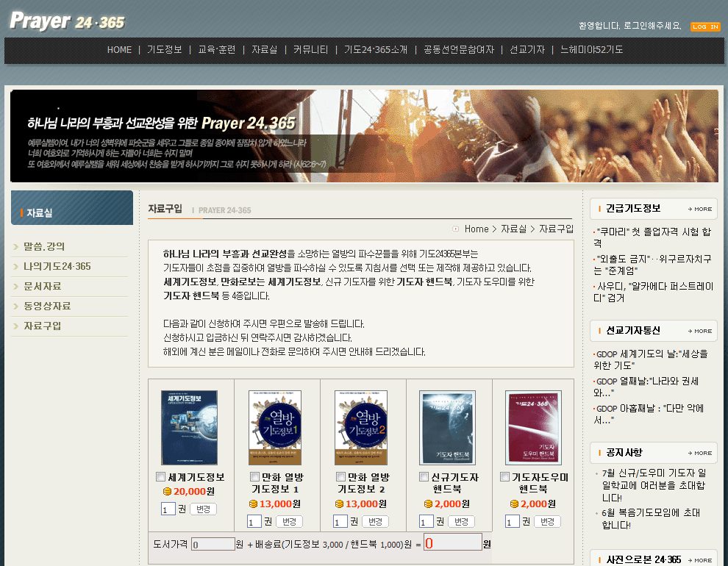Check the 만화 열방 기도정보 2 checkbox
This screenshot has height=566, width=728.
[340, 476]
